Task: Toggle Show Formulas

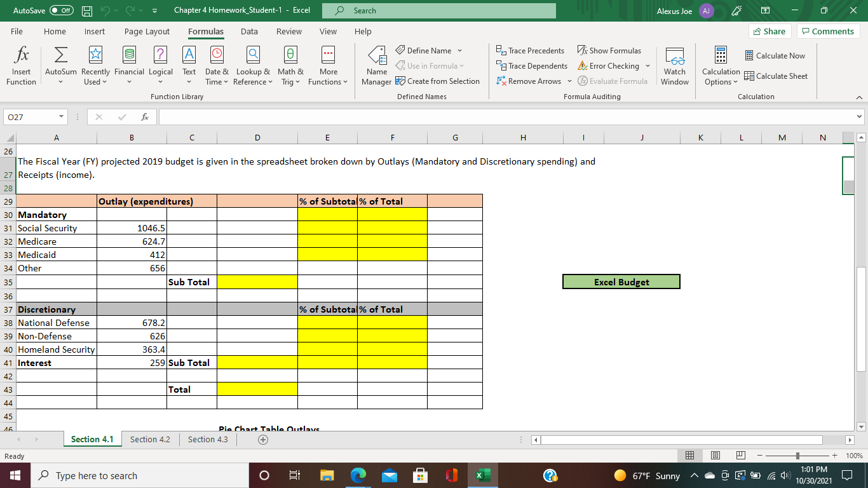Action: pos(608,50)
